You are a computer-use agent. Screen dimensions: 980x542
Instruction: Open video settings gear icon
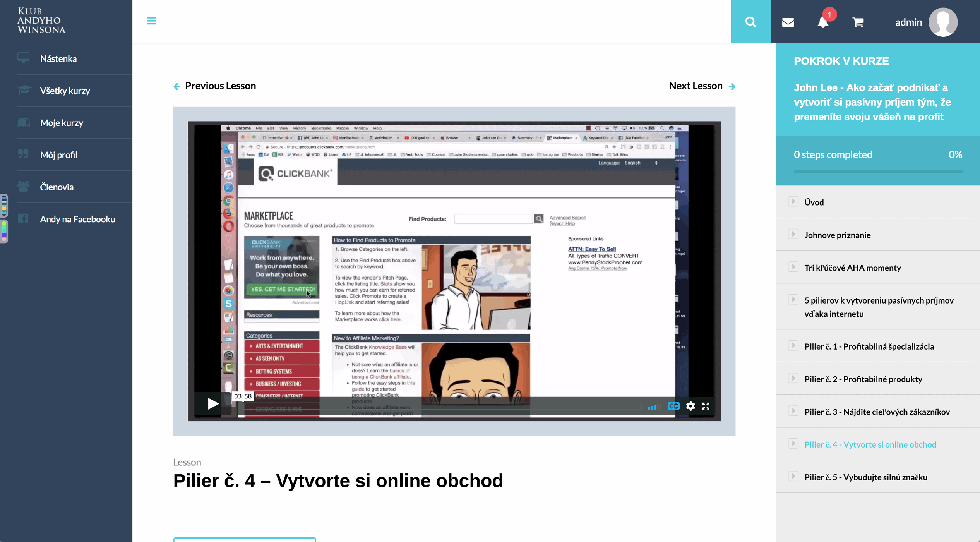690,406
